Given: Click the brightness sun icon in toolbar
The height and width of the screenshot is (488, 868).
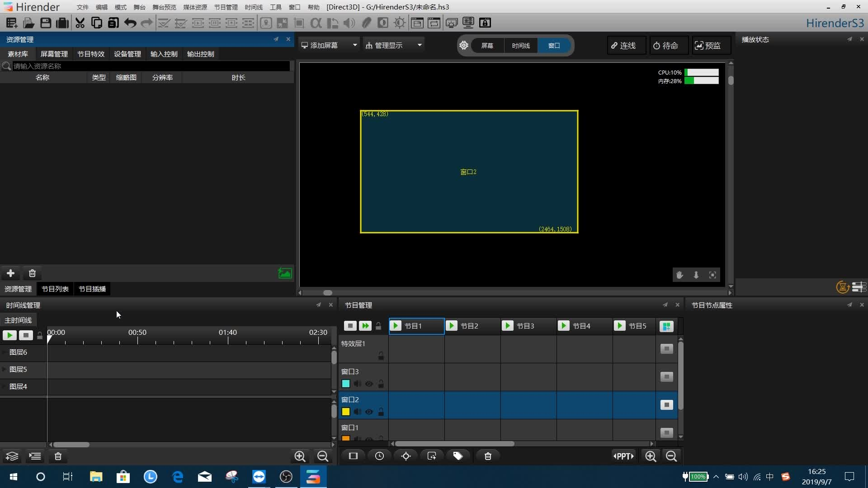Looking at the screenshot, I should coord(400,23).
